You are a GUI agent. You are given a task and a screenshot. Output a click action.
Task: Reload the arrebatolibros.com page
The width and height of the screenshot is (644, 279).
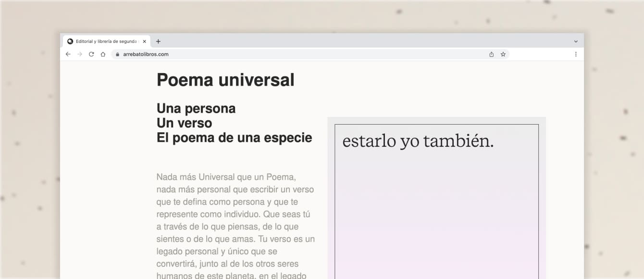pyautogui.click(x=91, y=54)
